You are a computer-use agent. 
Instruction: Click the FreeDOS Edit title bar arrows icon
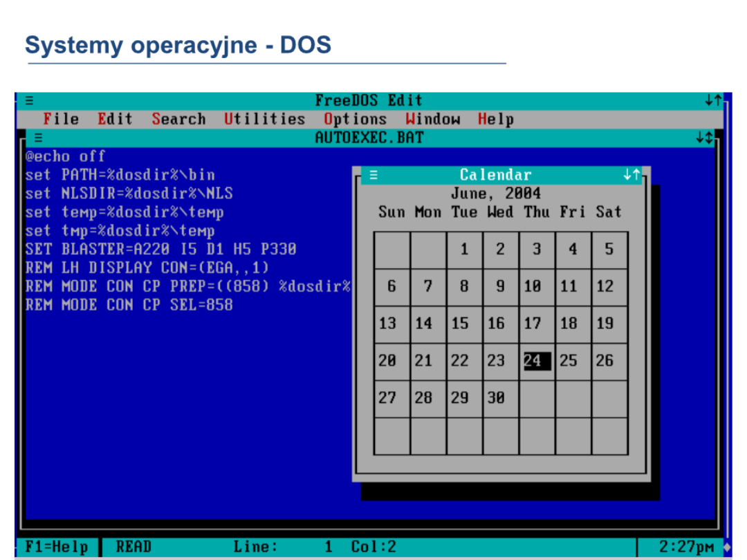tap(713, 101)
